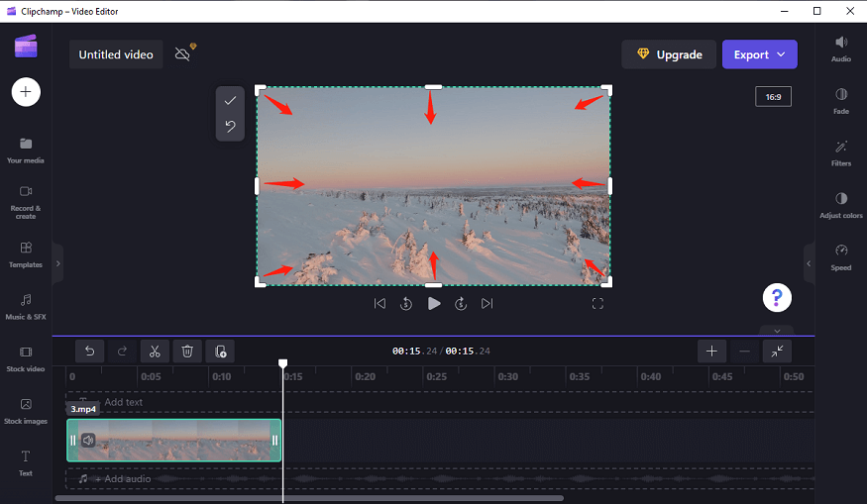The image size is (867, 504).
Task: Forward five seconds
Action: 461,303
